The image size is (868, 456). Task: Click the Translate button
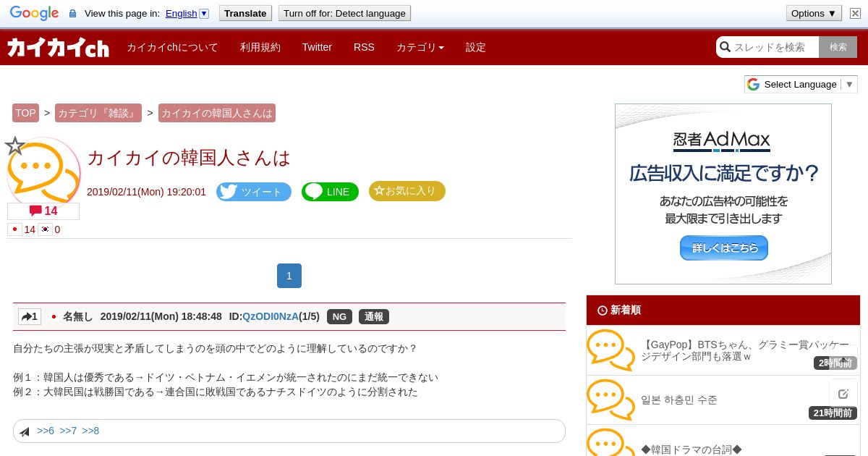246,13
